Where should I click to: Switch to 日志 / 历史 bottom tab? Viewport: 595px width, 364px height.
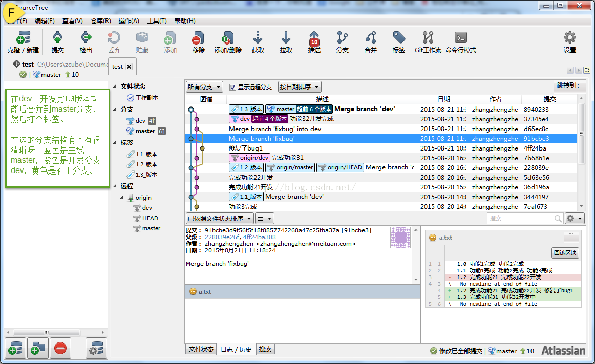(x=237, y=349)
